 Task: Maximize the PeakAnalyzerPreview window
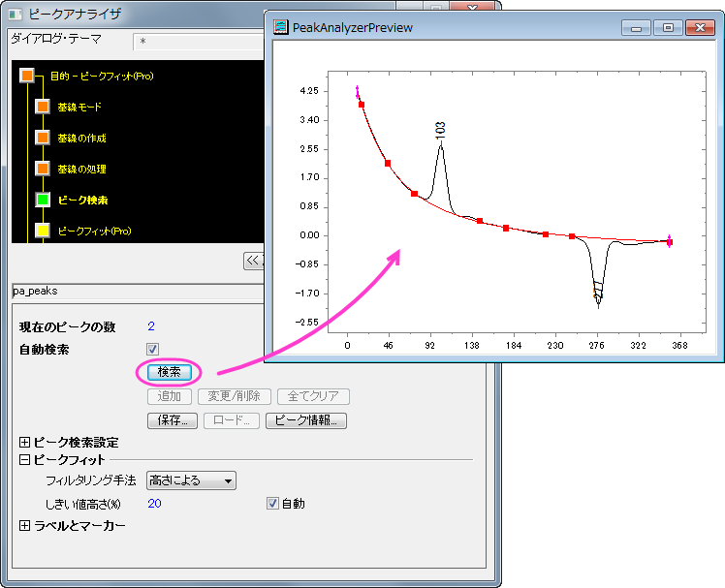(x=668, y=28)
